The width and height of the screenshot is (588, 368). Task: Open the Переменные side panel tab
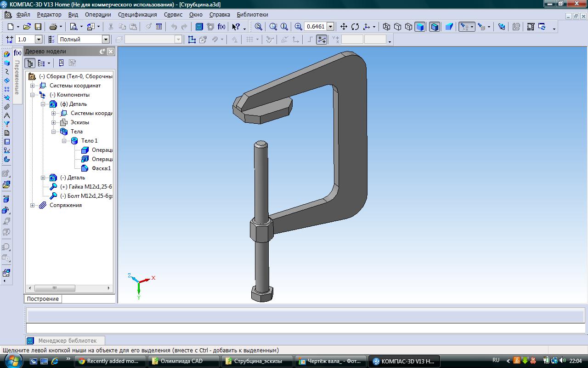coord(17,77)
